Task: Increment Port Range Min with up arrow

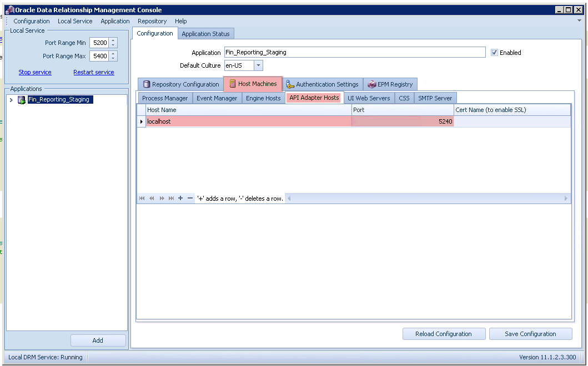Action: (113, 40)
